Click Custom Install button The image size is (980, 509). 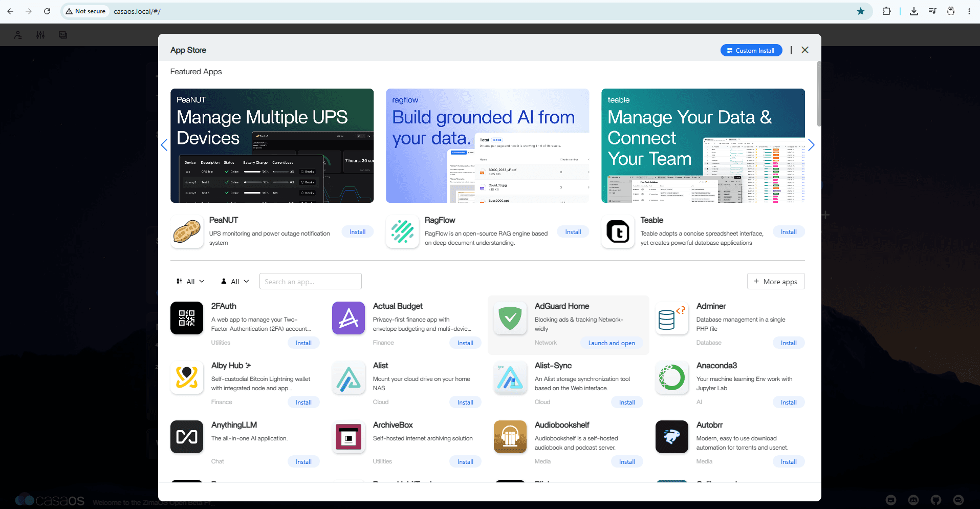point(751,50)
